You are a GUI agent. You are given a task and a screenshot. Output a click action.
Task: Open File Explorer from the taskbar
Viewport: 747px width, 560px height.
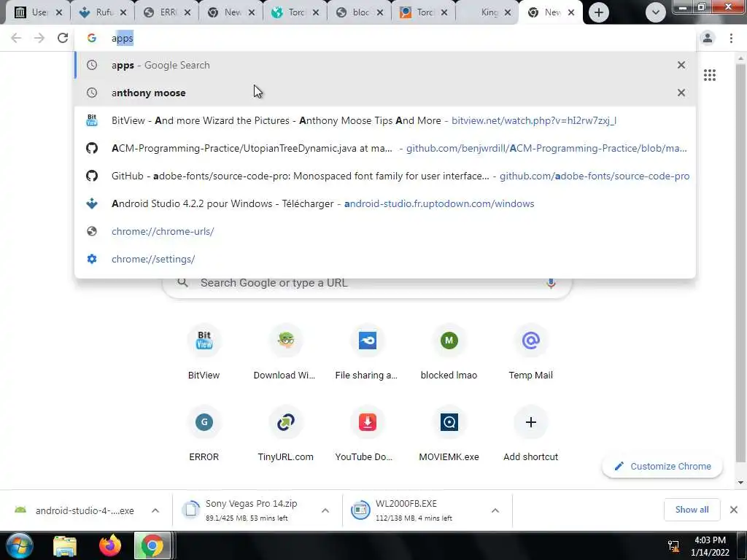pos(65,545)
